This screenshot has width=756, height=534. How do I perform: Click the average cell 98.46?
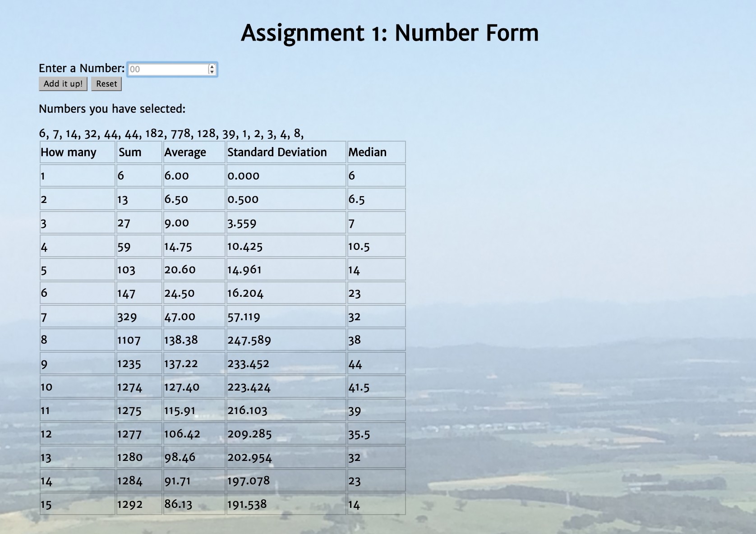pyautogui.click(x=194, y=457)
